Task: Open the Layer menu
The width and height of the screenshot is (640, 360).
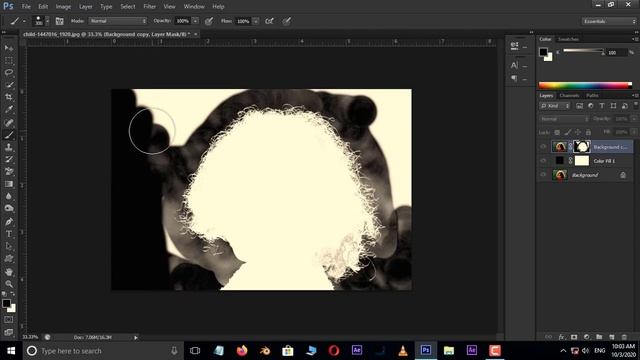Action: pyautogui.click(x=86, y=7)
